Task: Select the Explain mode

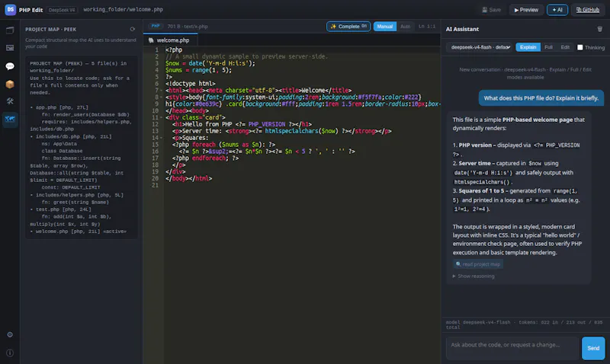Action: pyautogui.click(x=528, y=47)
